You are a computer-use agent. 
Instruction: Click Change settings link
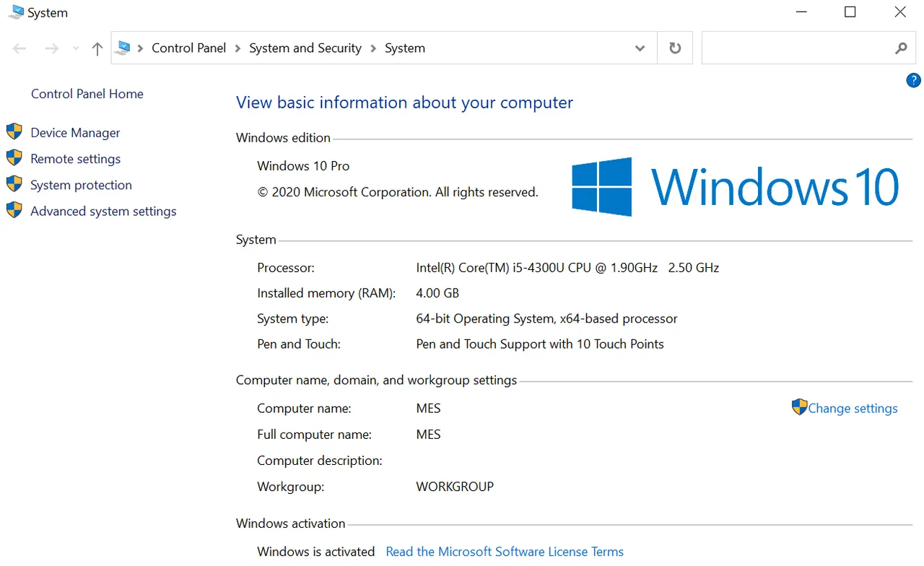tap(853, 409)
